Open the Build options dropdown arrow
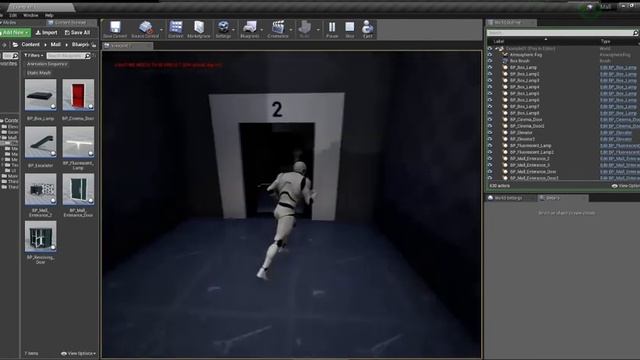This screenshot has width=640, height=360. 318,30
